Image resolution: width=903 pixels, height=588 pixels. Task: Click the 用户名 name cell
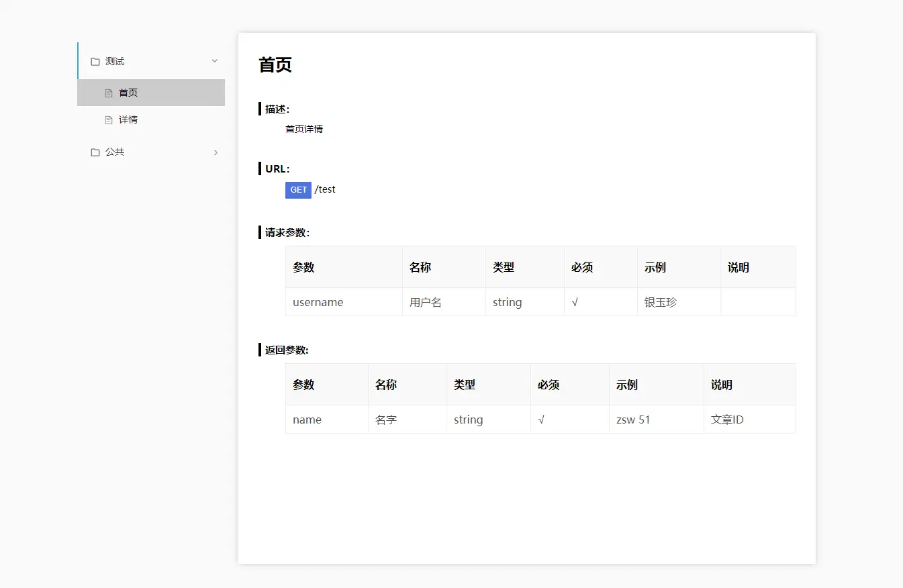(x=444, y=302)
